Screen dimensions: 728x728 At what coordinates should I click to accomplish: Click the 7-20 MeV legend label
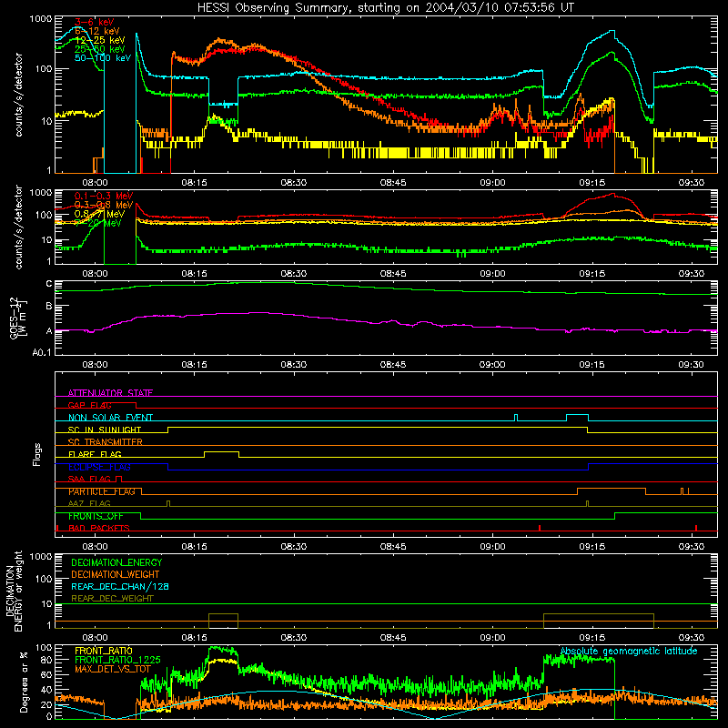pyautogui.click(x=97, y=223)
